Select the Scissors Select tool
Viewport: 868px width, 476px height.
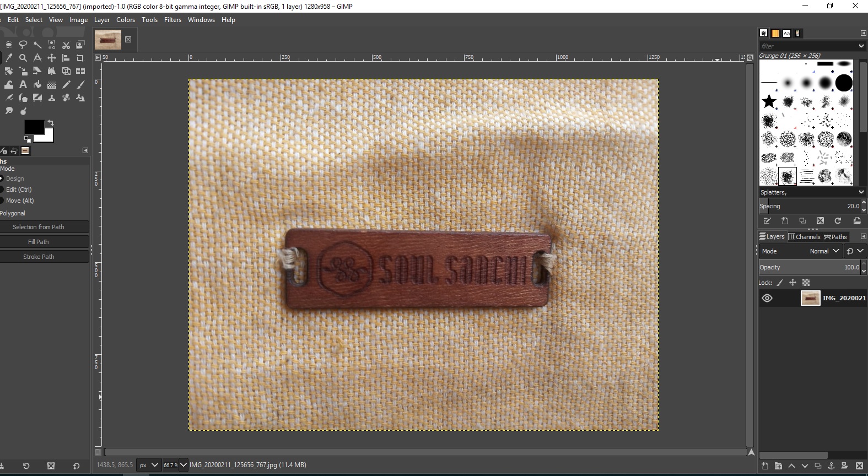click(66, 45)
